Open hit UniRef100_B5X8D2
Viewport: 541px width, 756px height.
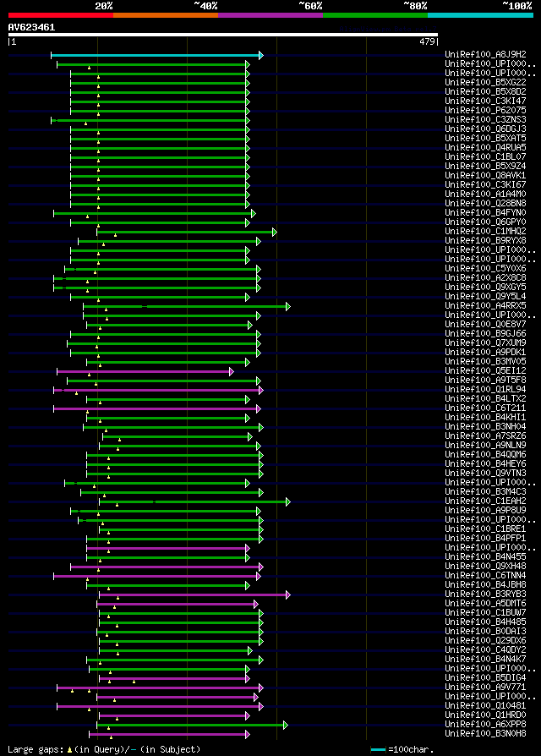point(485,91)
